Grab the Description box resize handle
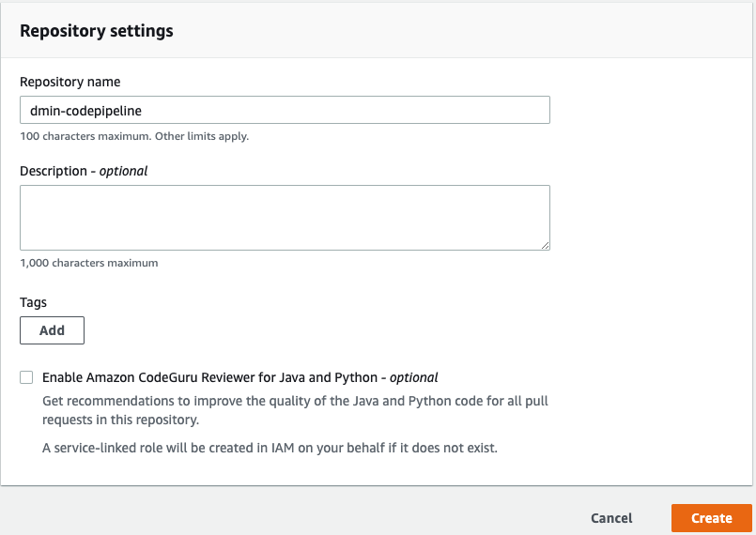Viewport: 756px width, 535px height. point(545,245)
